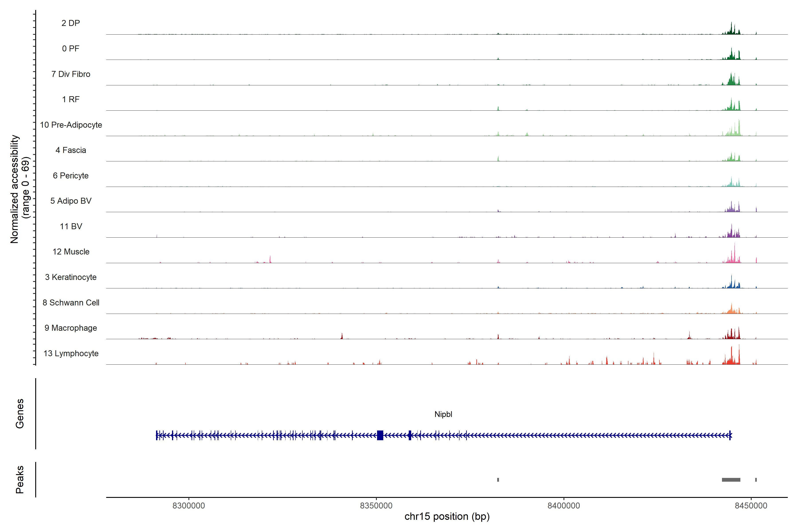Click the 8400000 axis tick label

(x=563, y=506)
